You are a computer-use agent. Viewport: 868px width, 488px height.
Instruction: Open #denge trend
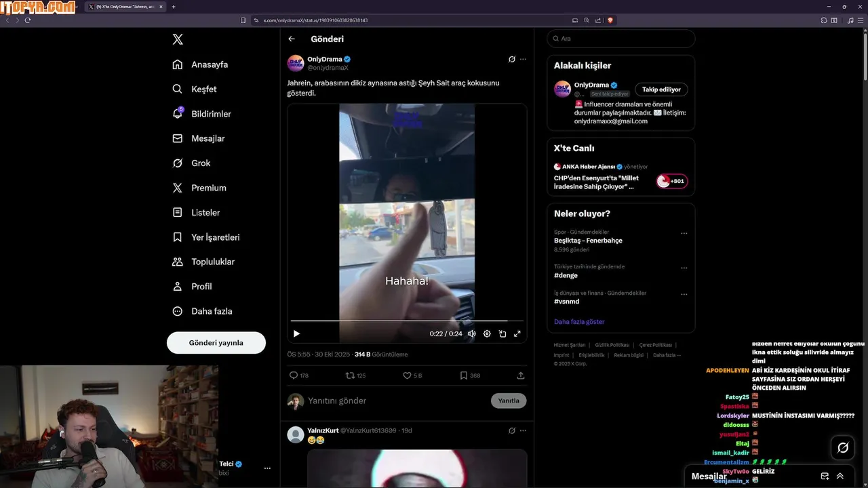click(x=566, y=276)
